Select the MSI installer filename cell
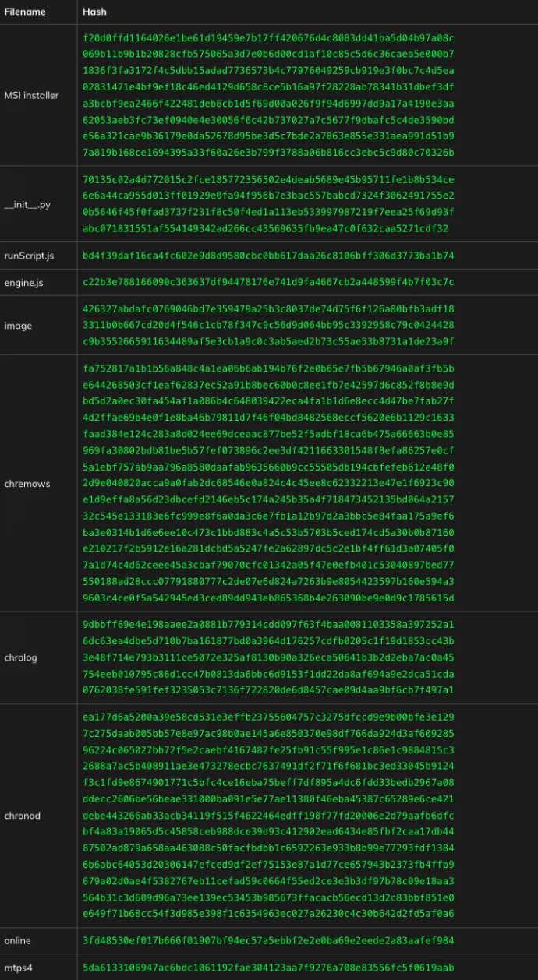 pyautogui.click(x=31, y=95)
